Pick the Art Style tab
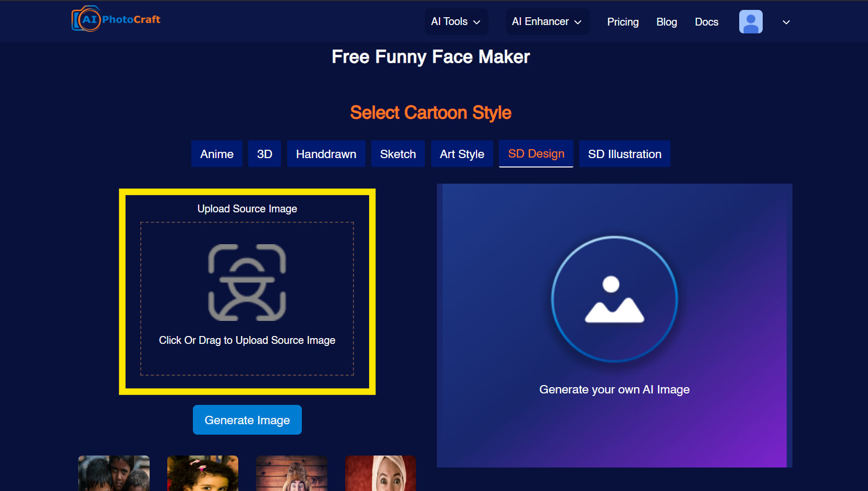 pos(462,154)
